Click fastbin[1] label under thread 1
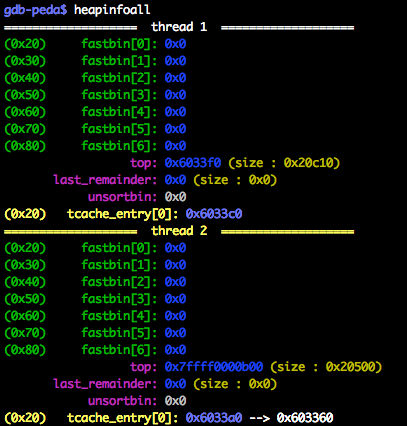 [119, 61]
